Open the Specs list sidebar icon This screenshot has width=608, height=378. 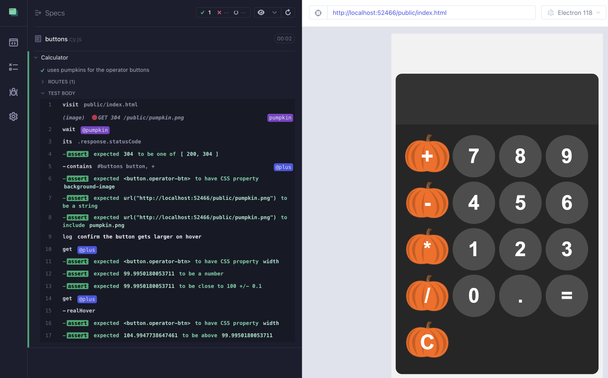pos(13,42)
